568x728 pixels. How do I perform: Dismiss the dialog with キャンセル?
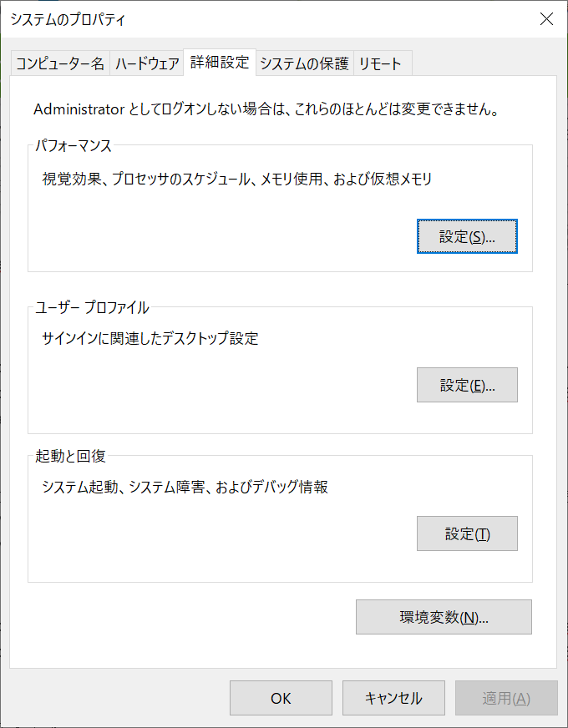(x=393, y=699)
